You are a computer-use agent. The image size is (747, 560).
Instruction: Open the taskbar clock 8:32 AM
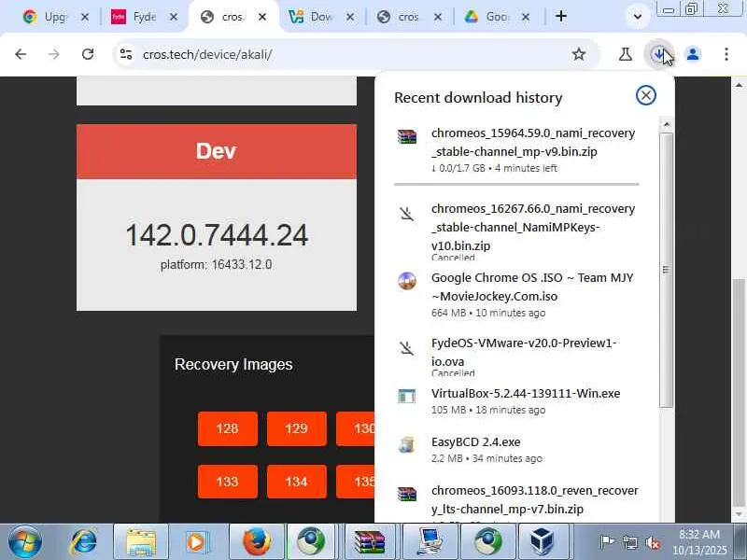coord(698,542)
